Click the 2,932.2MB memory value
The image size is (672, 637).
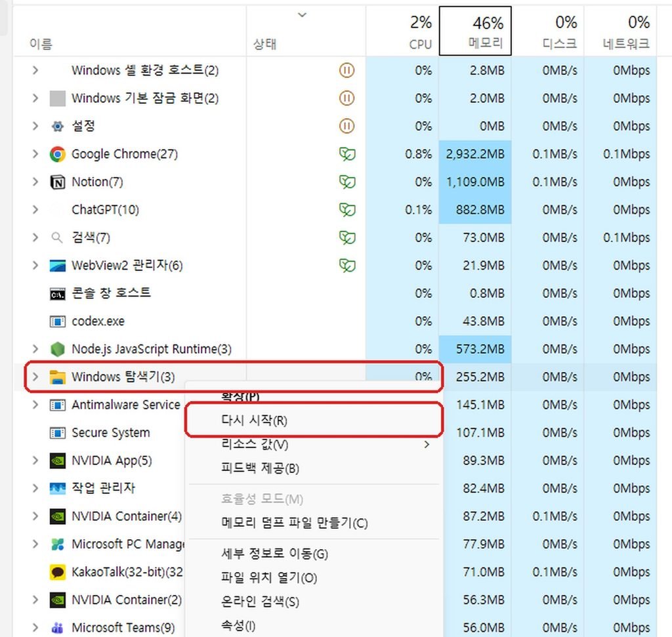click(475, 154)
